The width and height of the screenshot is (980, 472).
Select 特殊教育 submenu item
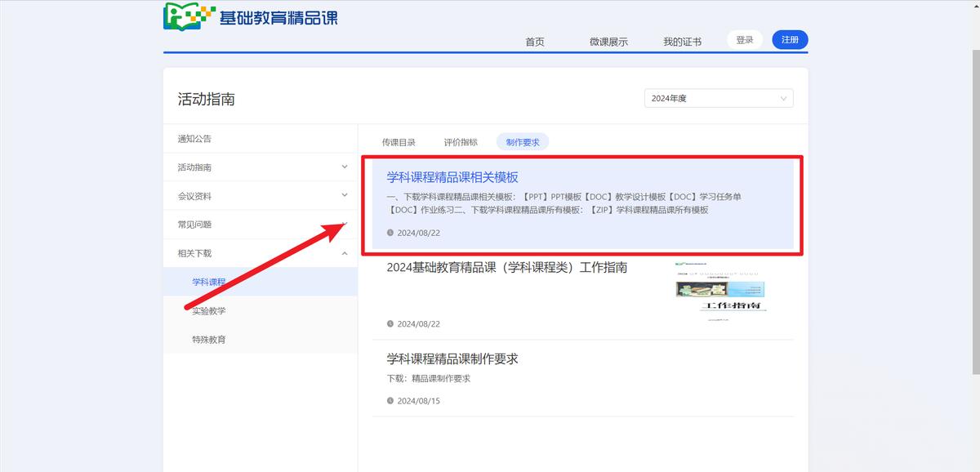click(x=209, y=340)
